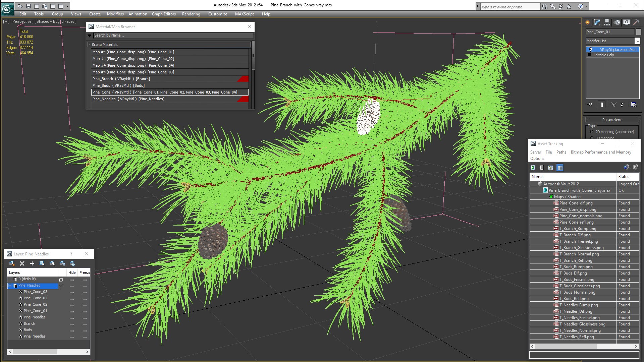Expand Editable Poly plus in modifier stack

590,55
